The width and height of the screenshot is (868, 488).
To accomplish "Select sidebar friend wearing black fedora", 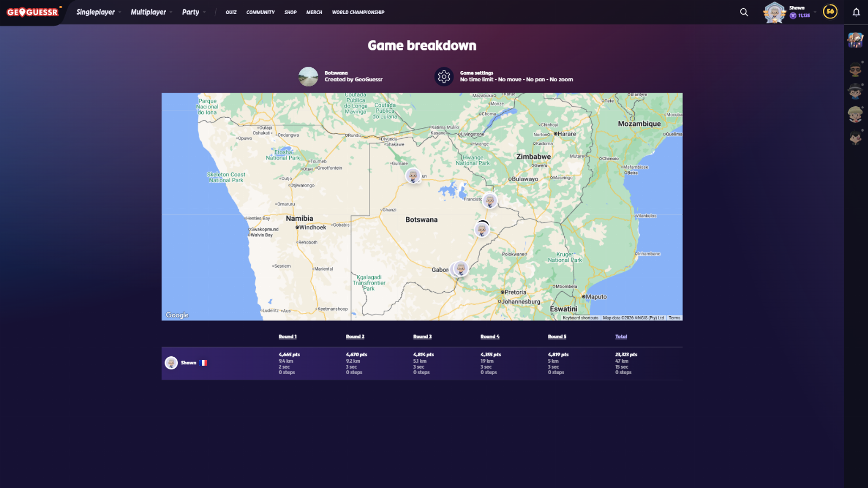I will pyautogui.click(x=856, y=92).
